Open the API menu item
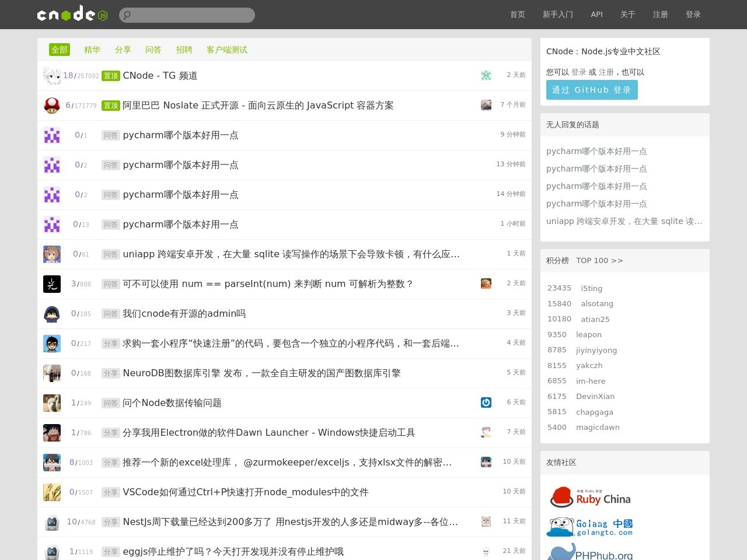Image resolution: width=747 pixels, height=560 pixels. click(596, 15)
